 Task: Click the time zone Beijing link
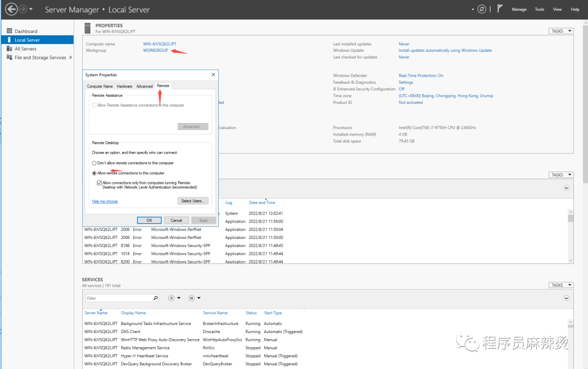click(x=446, y=96)
